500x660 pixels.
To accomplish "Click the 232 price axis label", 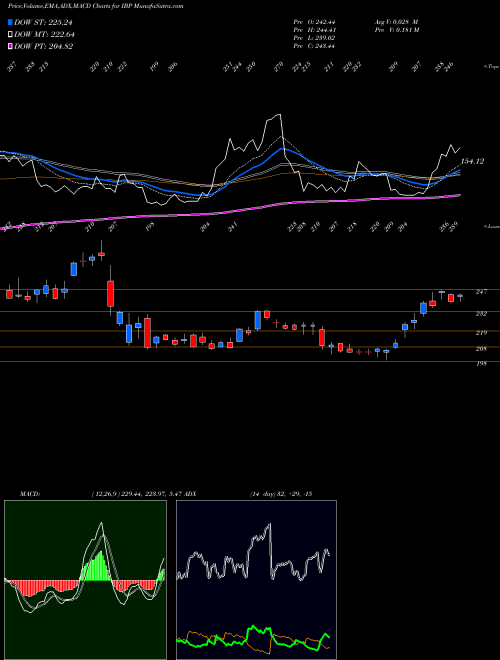I will pyautogui.click(x=481, y=314).
